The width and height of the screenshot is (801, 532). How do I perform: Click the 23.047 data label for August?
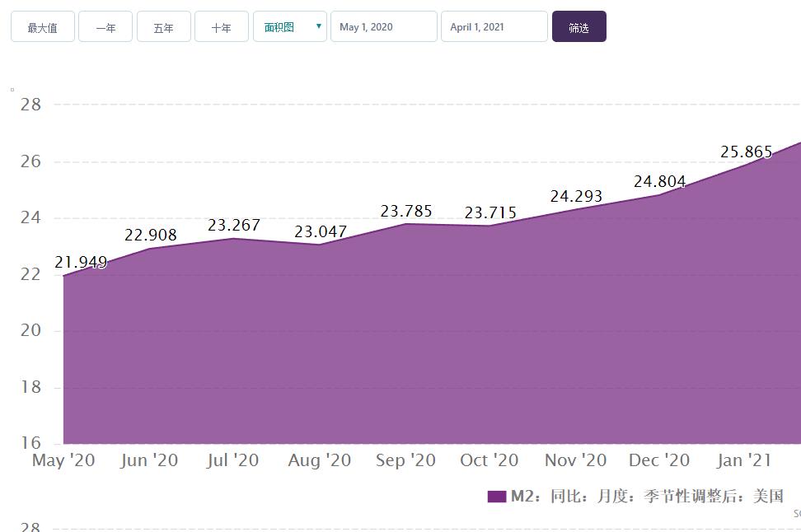pyautogui.click(x=321, y=231)
